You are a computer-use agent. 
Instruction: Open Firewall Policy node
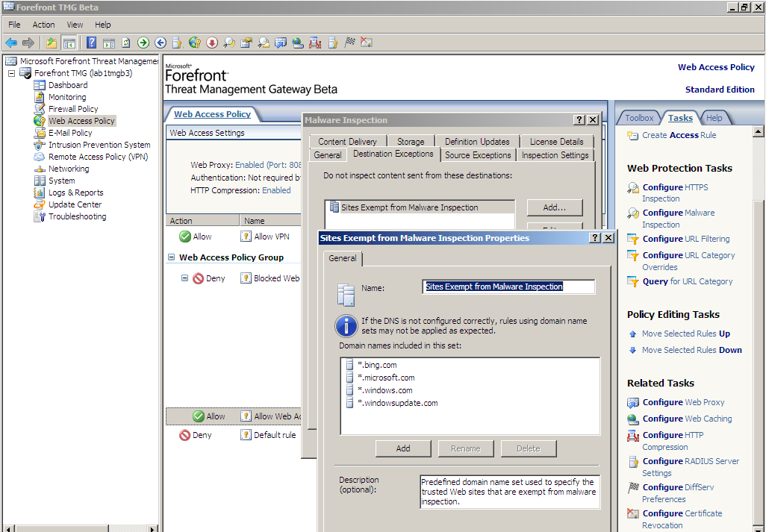click(x=72, y=109)
